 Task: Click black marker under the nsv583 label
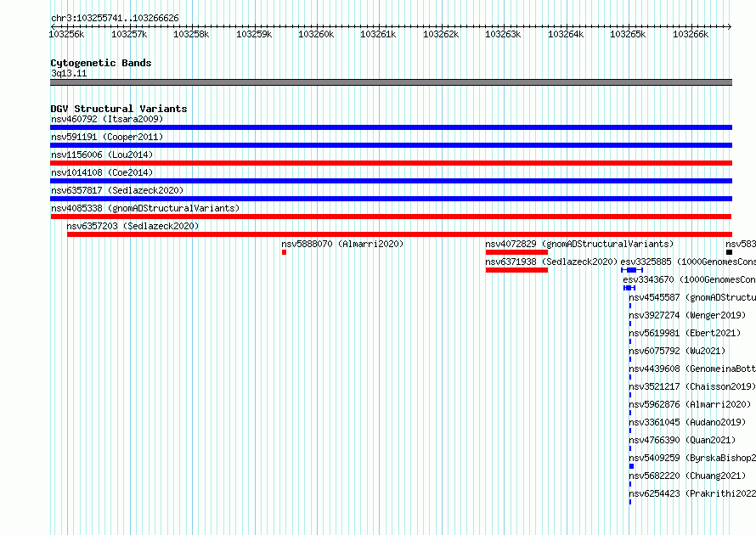(x=729, y=252)
